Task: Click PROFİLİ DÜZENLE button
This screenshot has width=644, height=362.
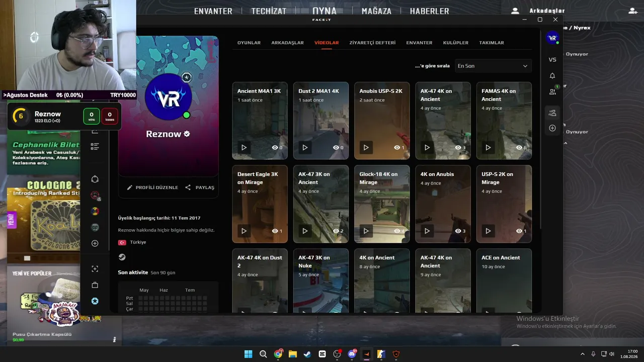Action: tap(152, 188)
